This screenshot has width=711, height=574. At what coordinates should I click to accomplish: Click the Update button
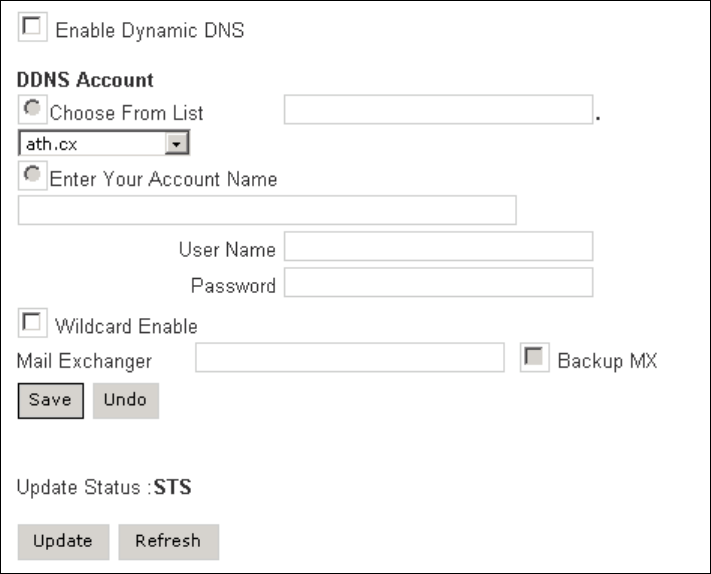[63, 542]
